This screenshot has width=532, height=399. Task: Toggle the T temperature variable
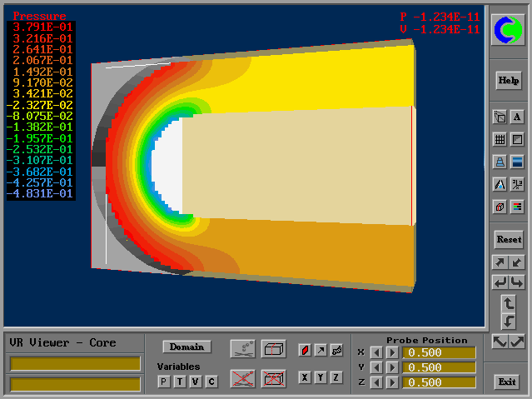pos(180,382)
